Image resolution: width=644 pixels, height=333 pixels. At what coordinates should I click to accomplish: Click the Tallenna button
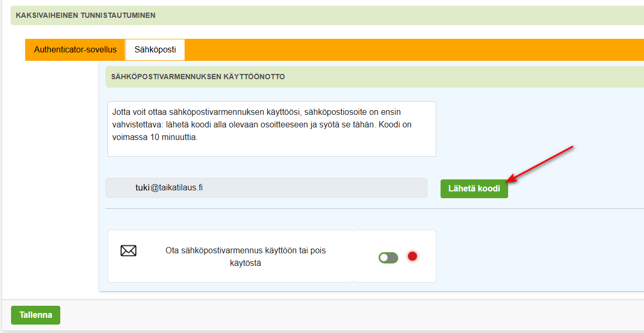(x=36, y=315)
